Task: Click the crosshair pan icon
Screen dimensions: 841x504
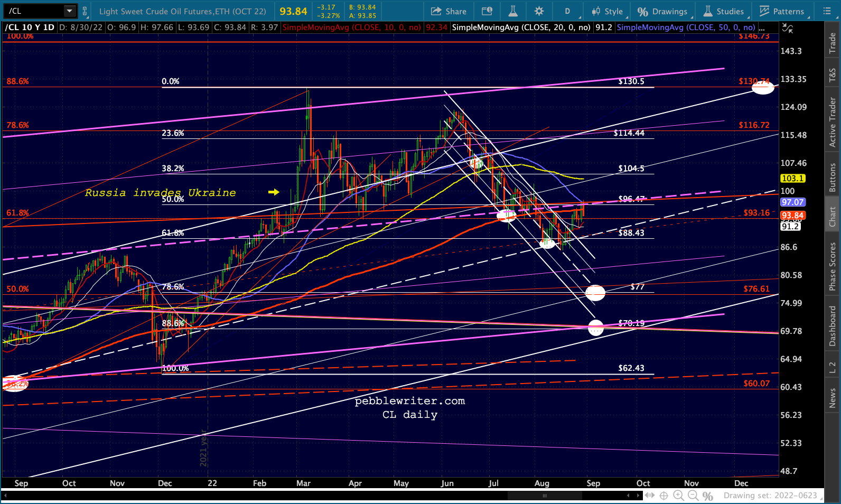Action: point(664,496)
